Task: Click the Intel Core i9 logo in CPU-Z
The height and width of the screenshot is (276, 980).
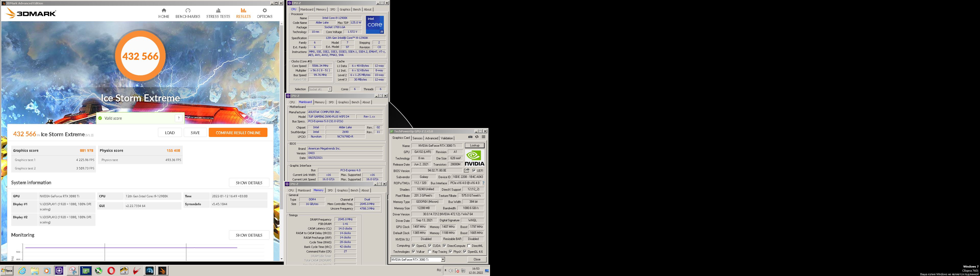Action: point(375,24)
